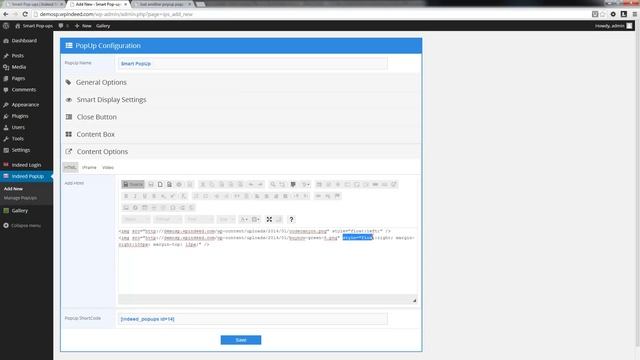Click the Italic formatting icon
The height and width of the screenshot is (360, 640).
point(135,196)
